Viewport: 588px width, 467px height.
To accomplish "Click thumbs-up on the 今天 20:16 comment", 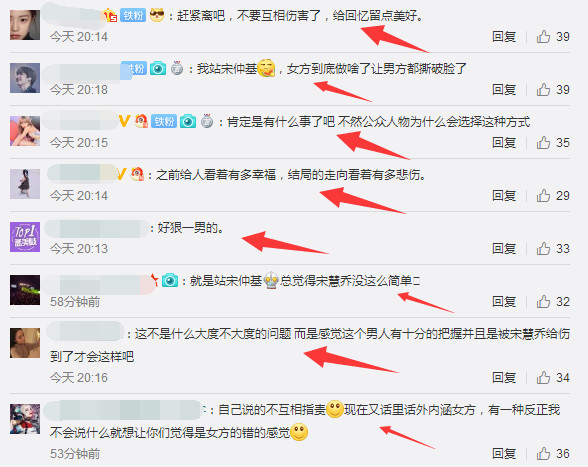I will click(543, 377).
